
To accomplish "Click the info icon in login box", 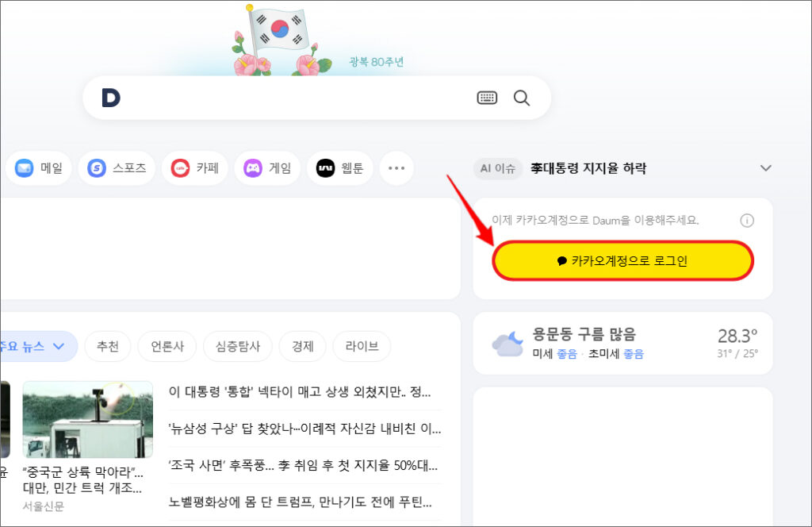I will (747, 221).
